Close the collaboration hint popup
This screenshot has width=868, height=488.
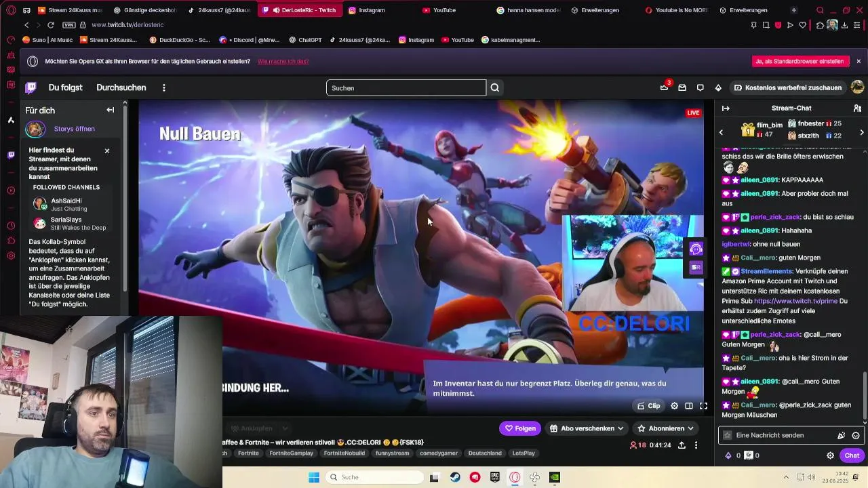[107, 150]
